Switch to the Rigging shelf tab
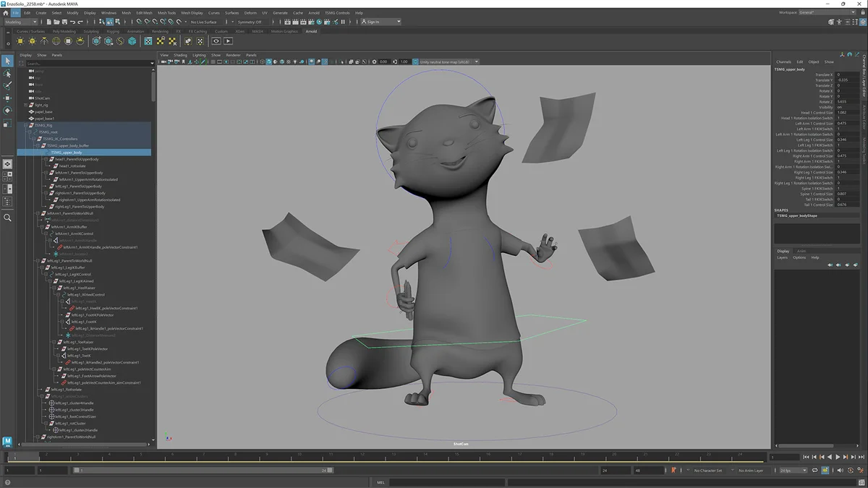Screen dimensions: 868x488 [114, 31]
